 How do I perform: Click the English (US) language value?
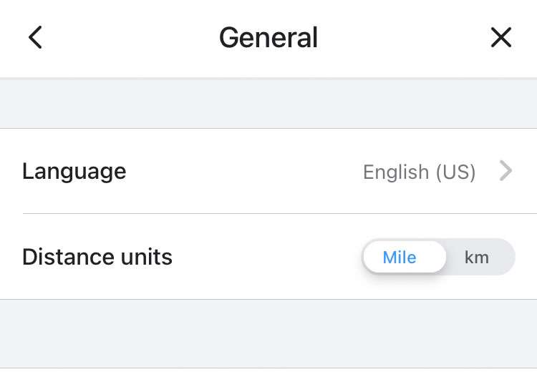419,172
